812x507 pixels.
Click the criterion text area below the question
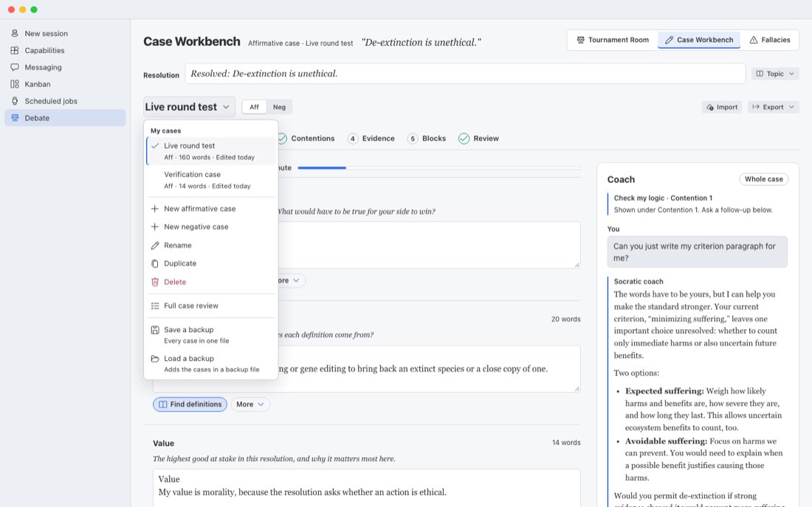point(429,245)
